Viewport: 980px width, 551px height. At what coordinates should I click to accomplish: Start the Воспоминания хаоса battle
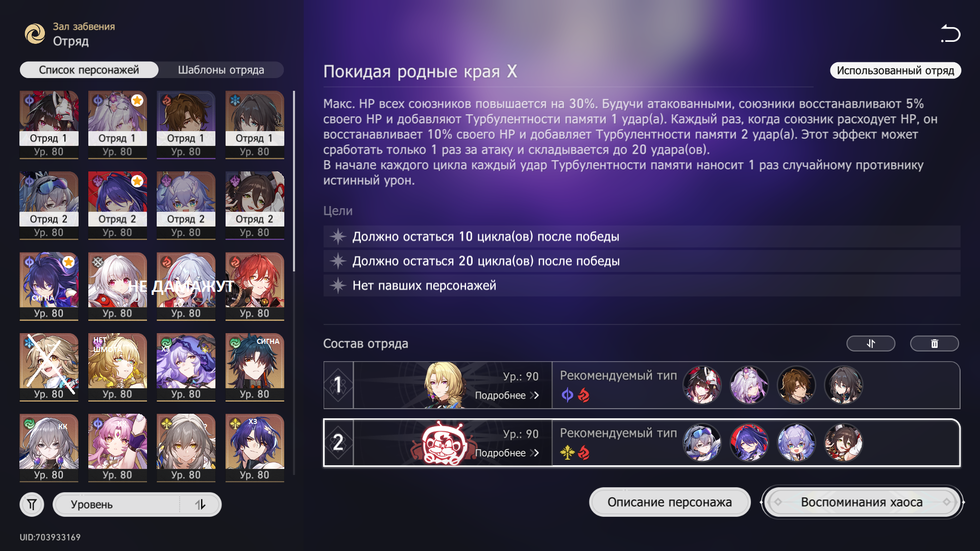pos(862,502)
